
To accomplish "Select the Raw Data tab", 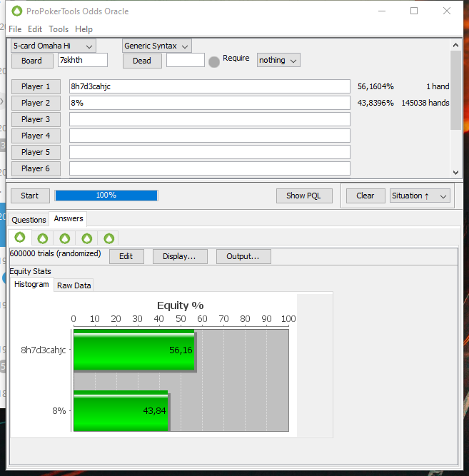I will point(74,285).
